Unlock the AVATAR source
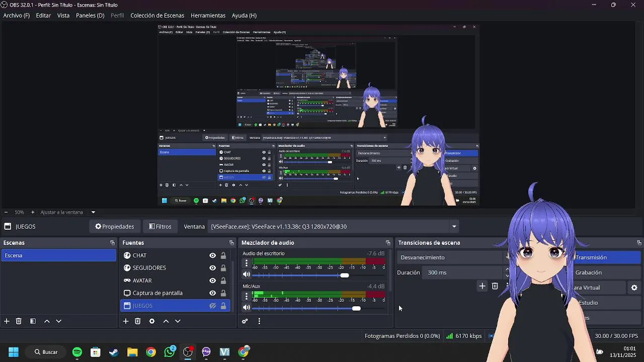Screen dimensions: 644x362 point(223,281)
